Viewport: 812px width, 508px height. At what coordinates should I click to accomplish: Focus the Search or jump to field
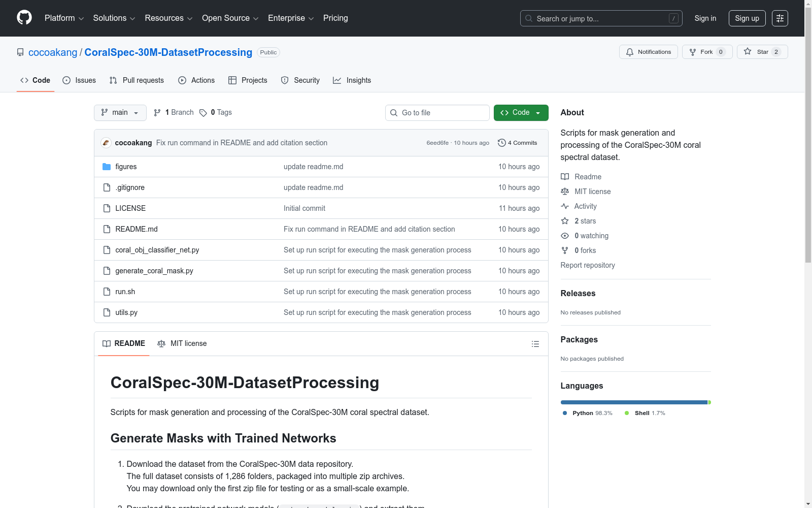pyautogui.click(x=601, y=18)
